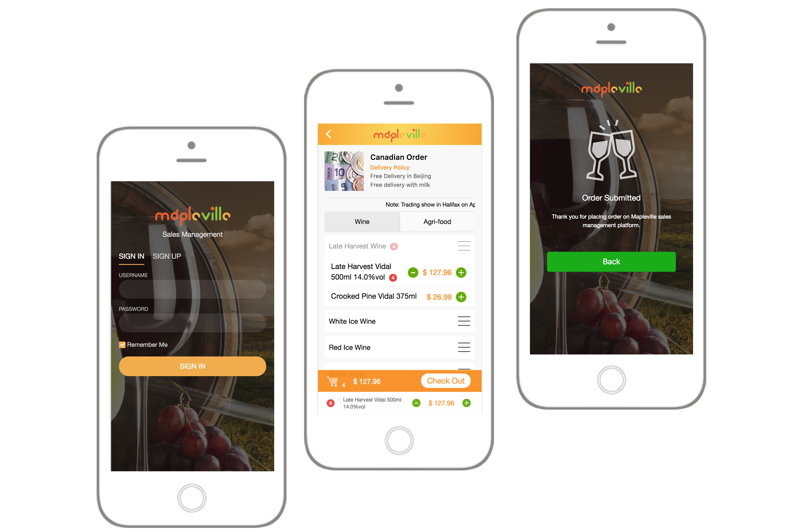Expand the Red Ice Wine product section
The image size is (805, 532).
pyautogui.click(x=466, y=347)
